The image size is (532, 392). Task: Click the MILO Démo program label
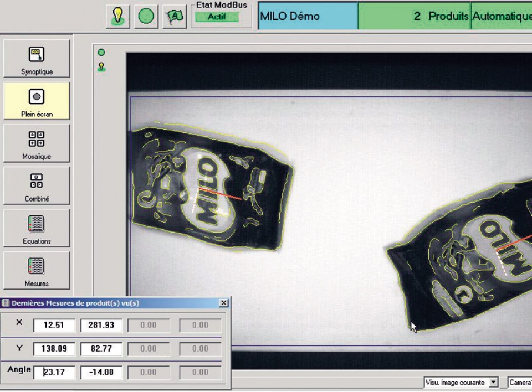308,16
